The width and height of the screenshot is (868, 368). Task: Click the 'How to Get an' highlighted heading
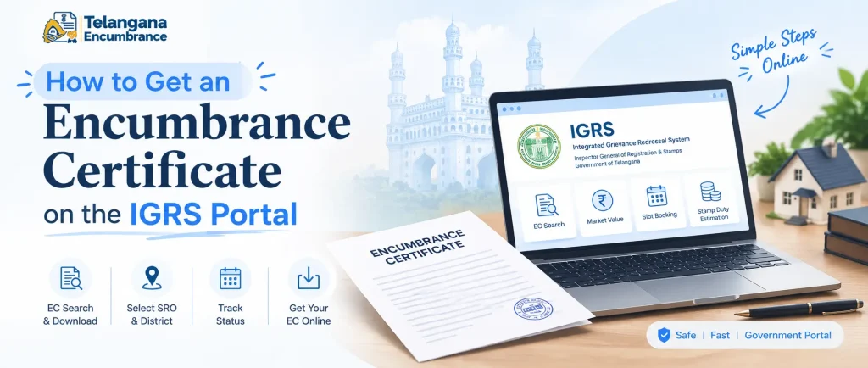click(137, 82)
